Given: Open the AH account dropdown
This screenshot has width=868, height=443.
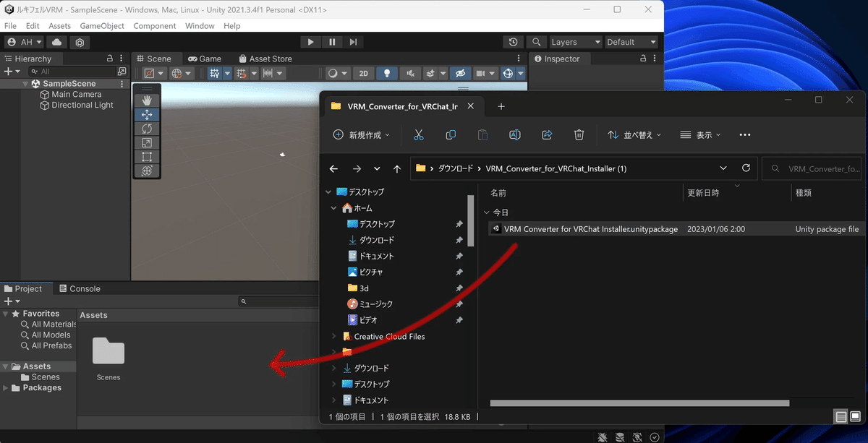Looking at the screenshot, I should coord(25,42).
